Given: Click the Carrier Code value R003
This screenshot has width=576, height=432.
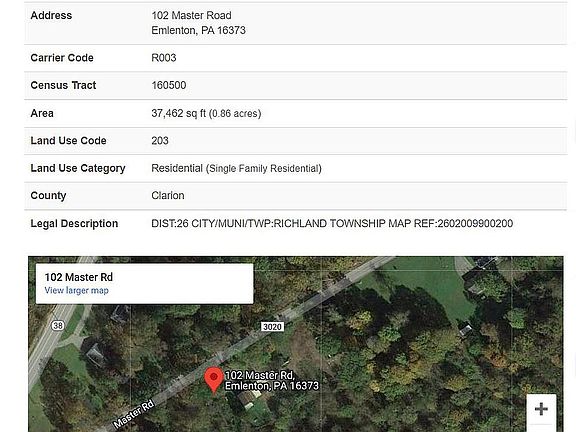Looking at the screenshot, I should [x=164, y=58].
